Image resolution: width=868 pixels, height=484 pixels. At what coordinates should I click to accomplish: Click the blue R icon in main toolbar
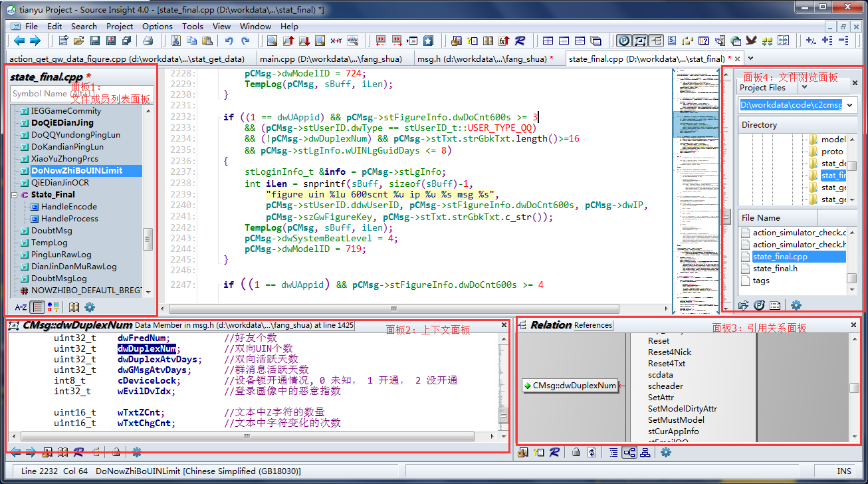[x=520, y=41]
